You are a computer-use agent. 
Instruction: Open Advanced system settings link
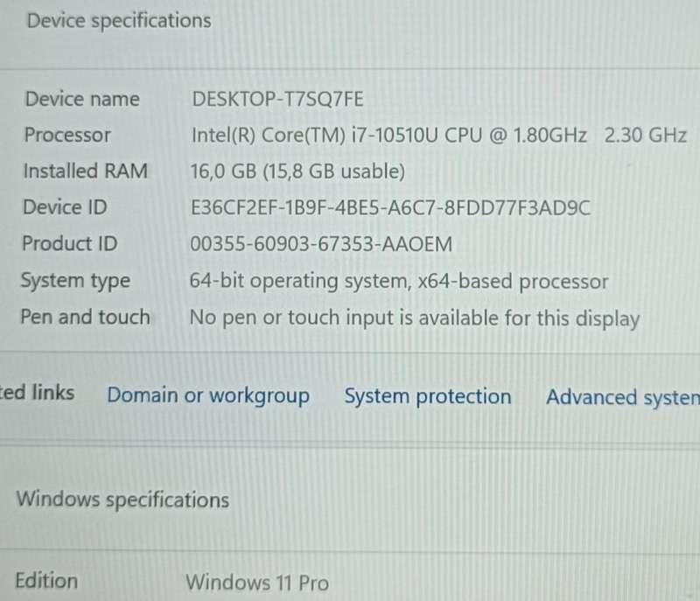coord(623,397)
